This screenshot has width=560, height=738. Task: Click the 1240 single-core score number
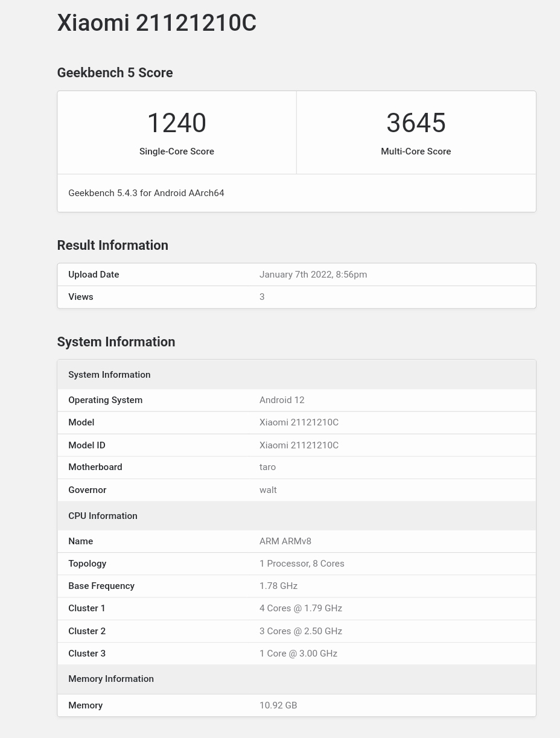pos(177,123)
